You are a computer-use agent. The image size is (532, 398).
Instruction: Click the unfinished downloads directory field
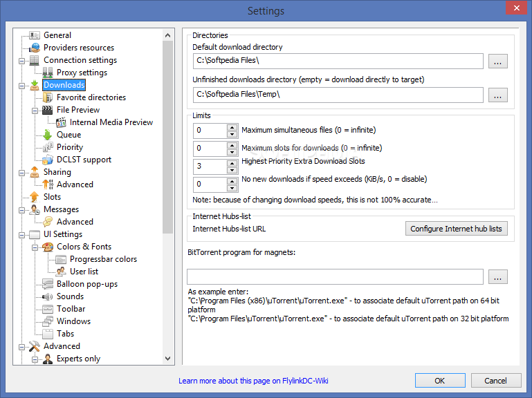pyautogui.click(x=338, y=95)
